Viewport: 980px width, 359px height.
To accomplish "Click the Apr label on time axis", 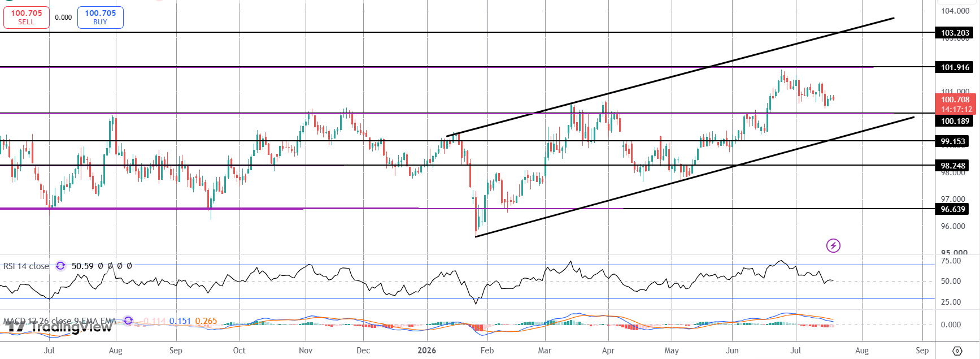I will coord(608,351).
